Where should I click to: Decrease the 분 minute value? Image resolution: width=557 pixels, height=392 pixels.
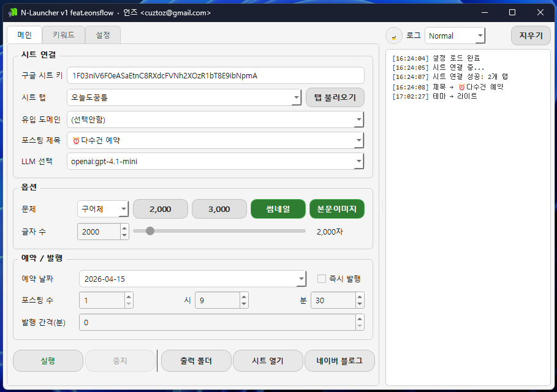click(x=360, y=304)
